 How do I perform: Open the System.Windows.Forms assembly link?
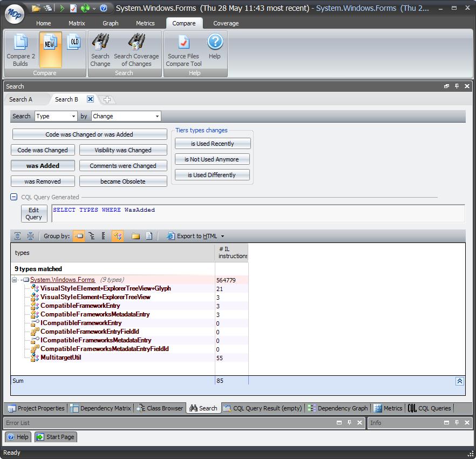[x=63, y=280]
